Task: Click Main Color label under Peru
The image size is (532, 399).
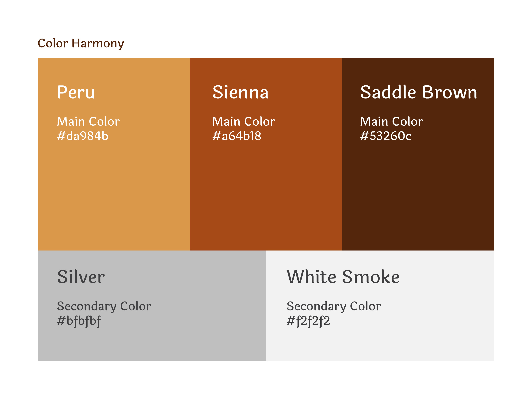Action: [88, 121]
